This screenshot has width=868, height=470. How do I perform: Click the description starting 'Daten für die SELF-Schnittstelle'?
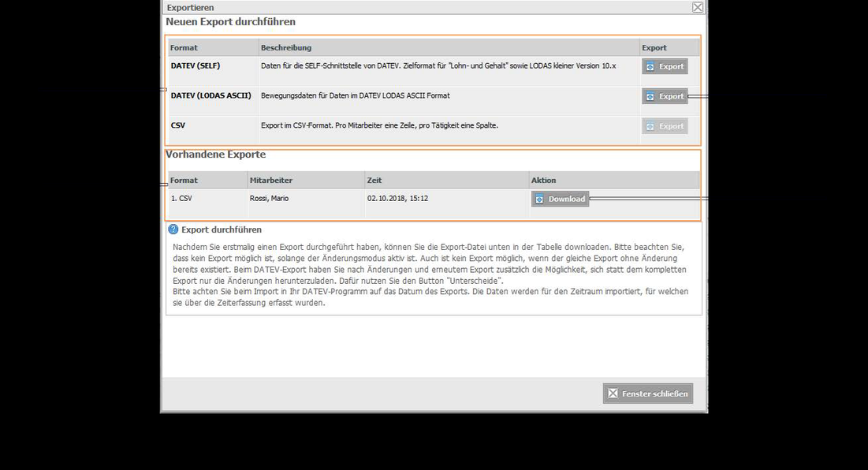(x=438, y=66)
